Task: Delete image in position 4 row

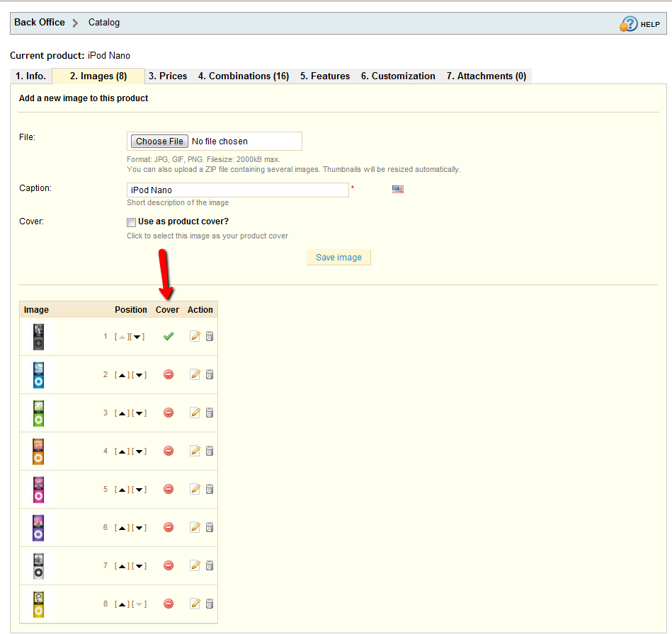Action: 210,451
